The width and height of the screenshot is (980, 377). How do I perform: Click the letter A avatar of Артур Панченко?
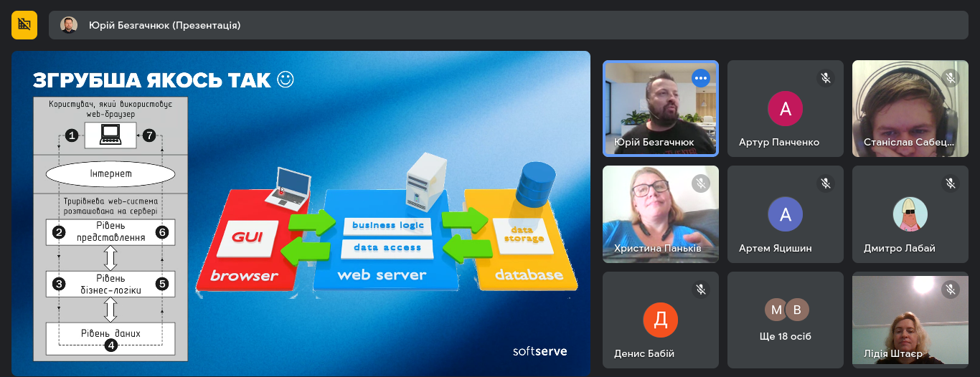point(786,109)
